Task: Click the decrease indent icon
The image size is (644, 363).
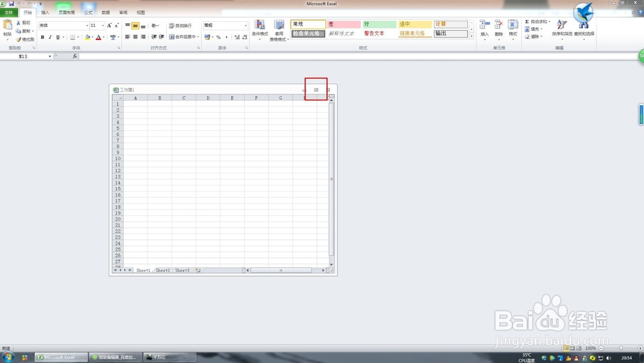Action: click(154, 37)
